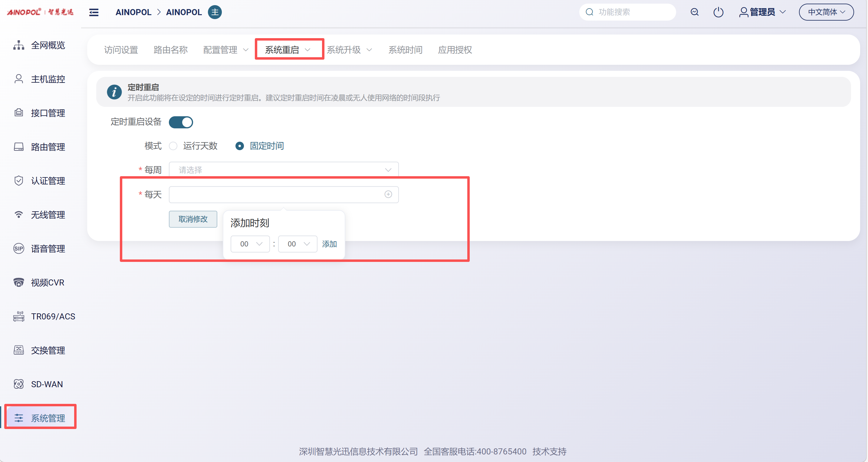Open the 访问设置 tab

point(121,50)
